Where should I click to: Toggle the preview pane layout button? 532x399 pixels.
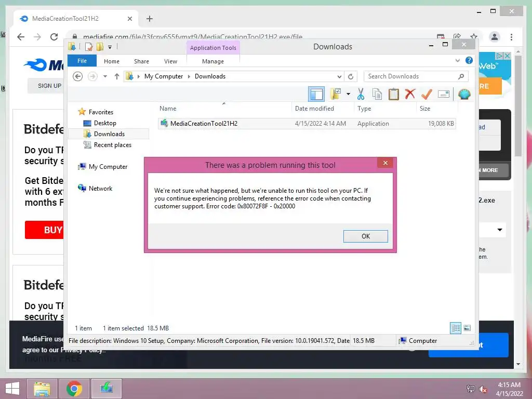[x=316, y=94]
